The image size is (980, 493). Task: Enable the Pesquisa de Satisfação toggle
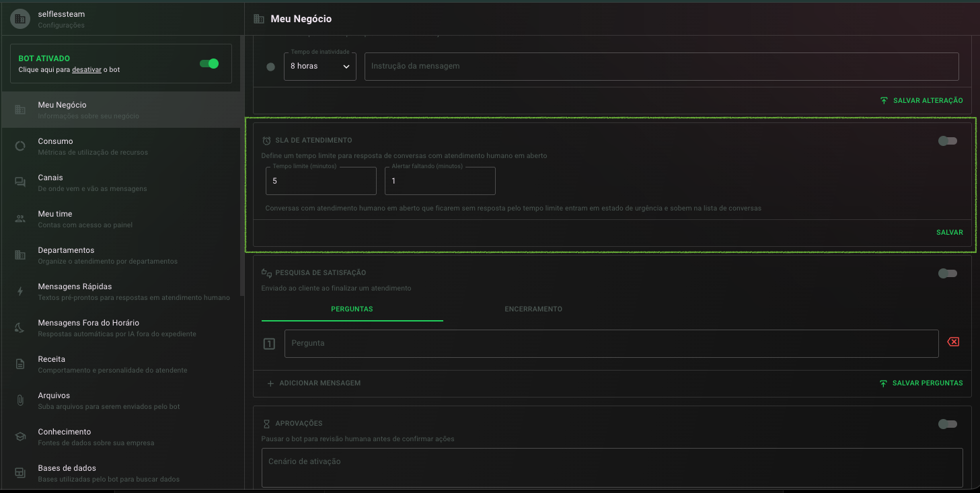click(x=948, y=273)
